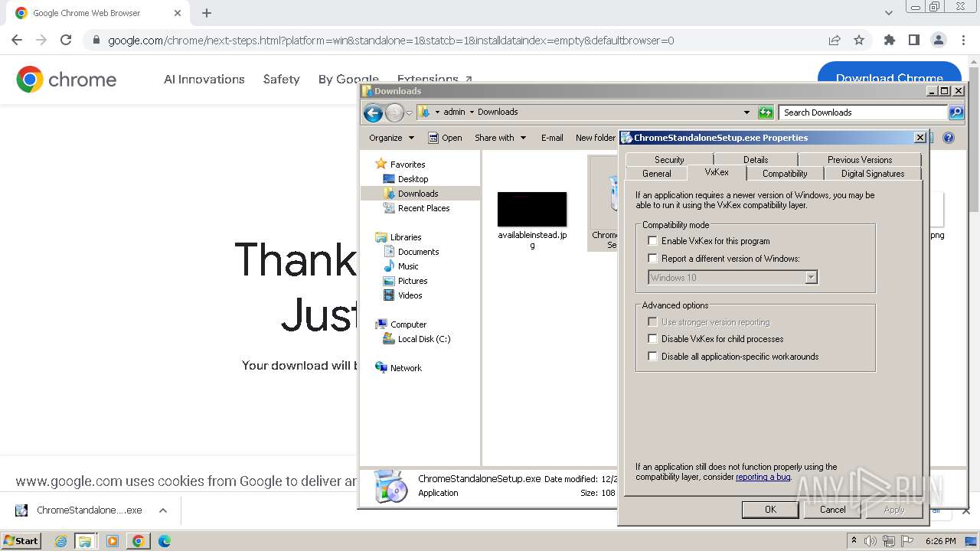Check Disable VxKex for child processes
Image resolution: width=980 pixels, height=551 pixels.
(653, 339)
